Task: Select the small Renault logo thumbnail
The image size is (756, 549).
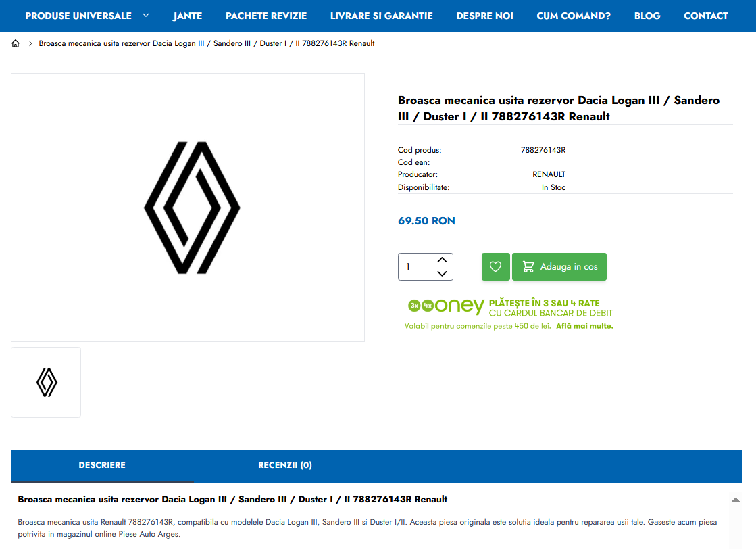Action: 46,382
